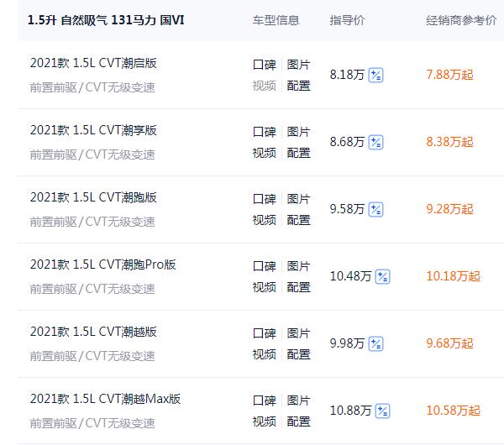
Task: Open price calculator icon beside 8.68万
Action: 375,143
